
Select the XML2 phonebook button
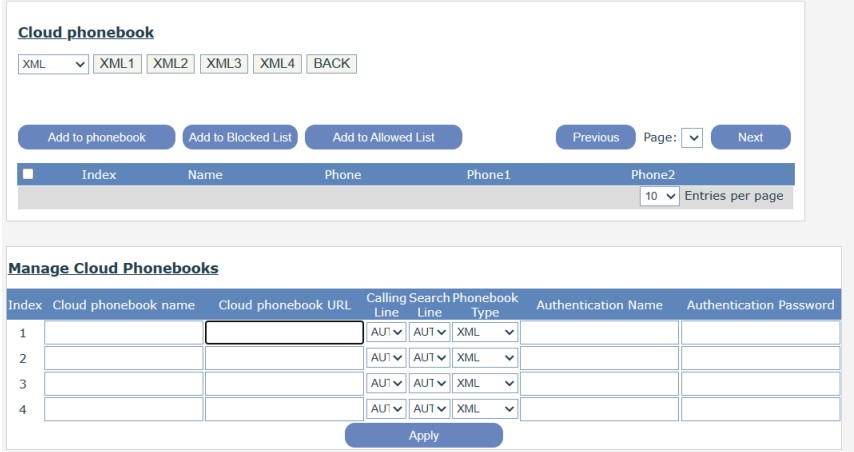click(x=171, y=63)
